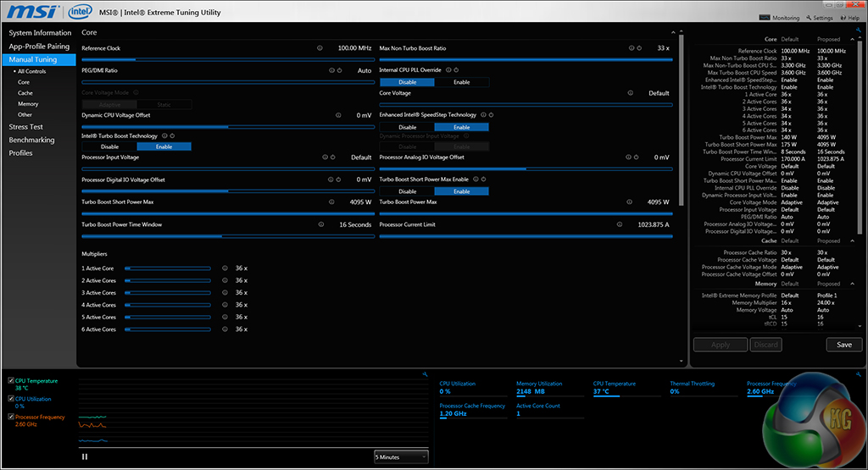Uncheck the CPU Temperature checkbox
The width and height of the screenshot is (868, 470).
click(10, 382)
